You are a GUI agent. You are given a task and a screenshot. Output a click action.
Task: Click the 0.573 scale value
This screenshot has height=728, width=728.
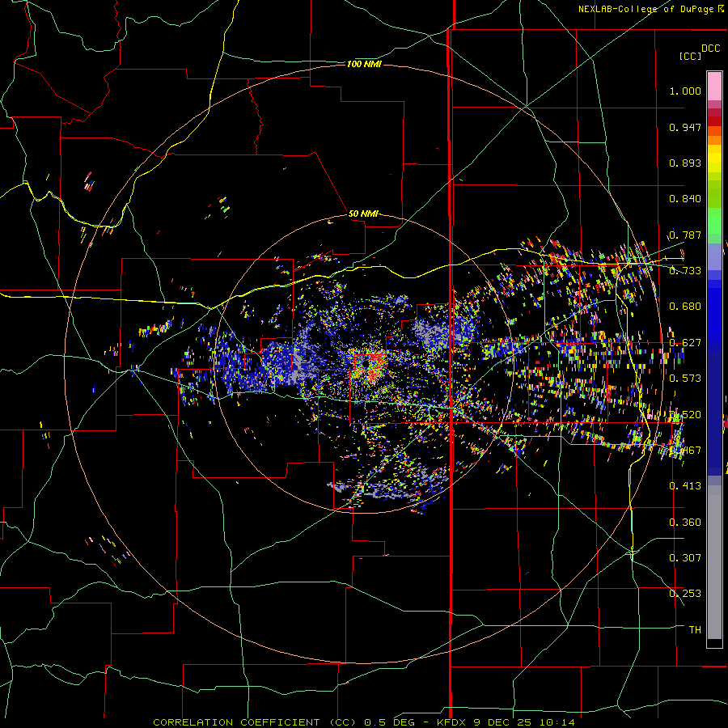click(x=685, y=379)
